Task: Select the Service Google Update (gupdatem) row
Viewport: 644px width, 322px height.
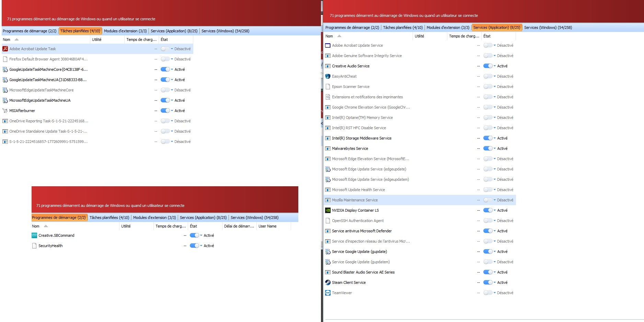Action: point(419,262)
